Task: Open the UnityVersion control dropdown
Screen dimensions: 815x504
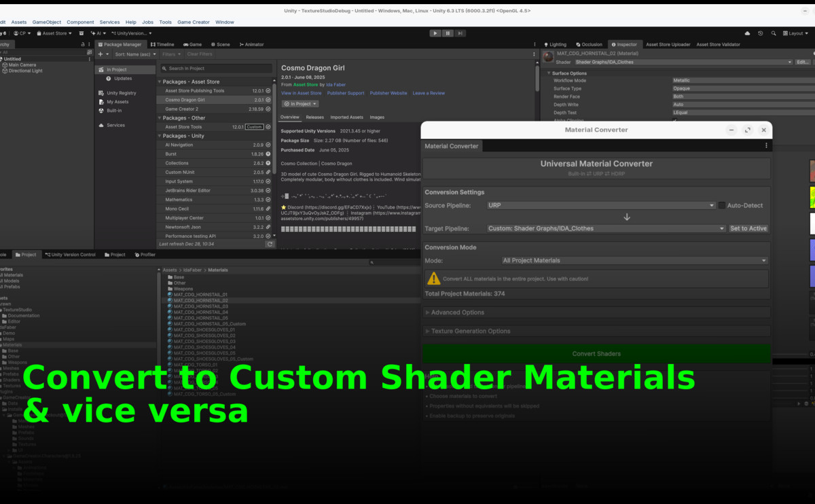Action: tap(132, 33)
